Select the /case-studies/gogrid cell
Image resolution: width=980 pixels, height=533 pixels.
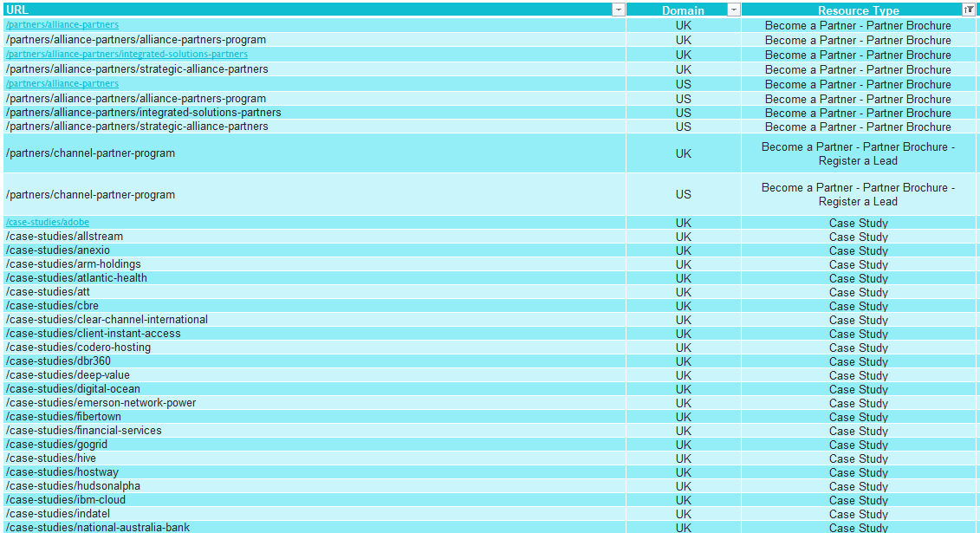tap(315, 445)
